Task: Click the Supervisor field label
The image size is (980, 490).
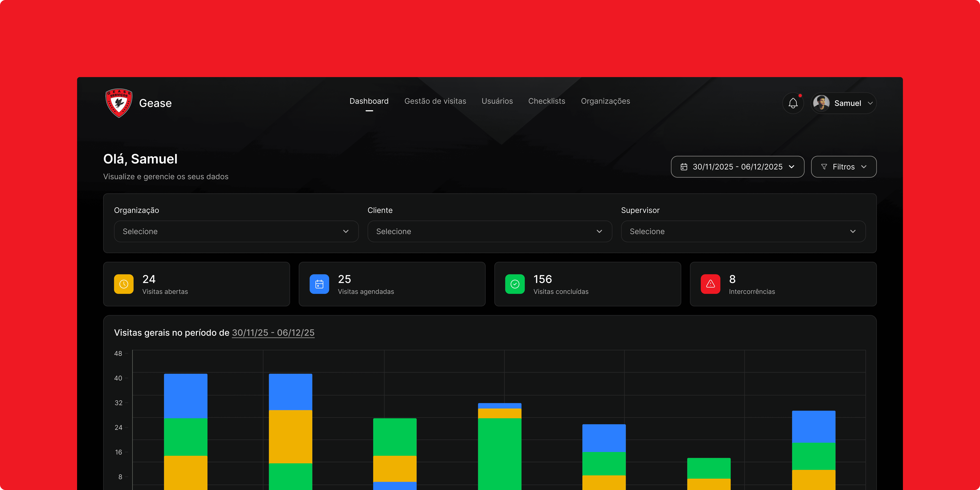Action: coord(640,210)
